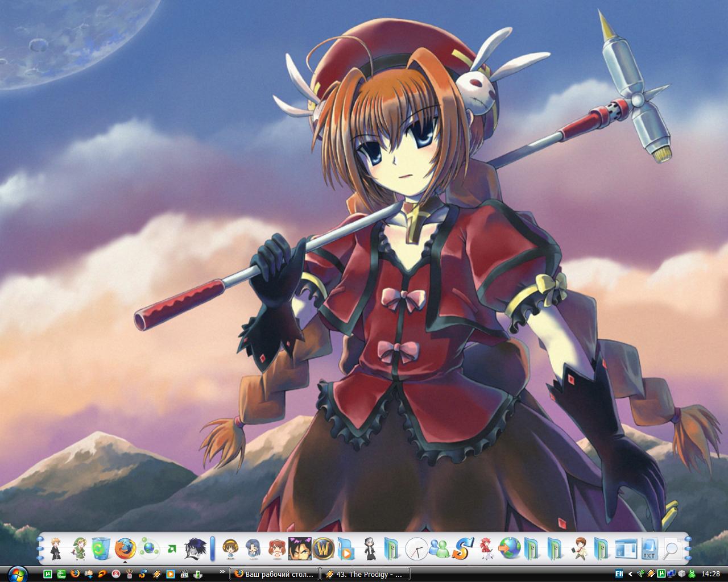Click the green AMD arrow dock icon
Viewport: 728px width, 582px height.
tap(172, 549)
